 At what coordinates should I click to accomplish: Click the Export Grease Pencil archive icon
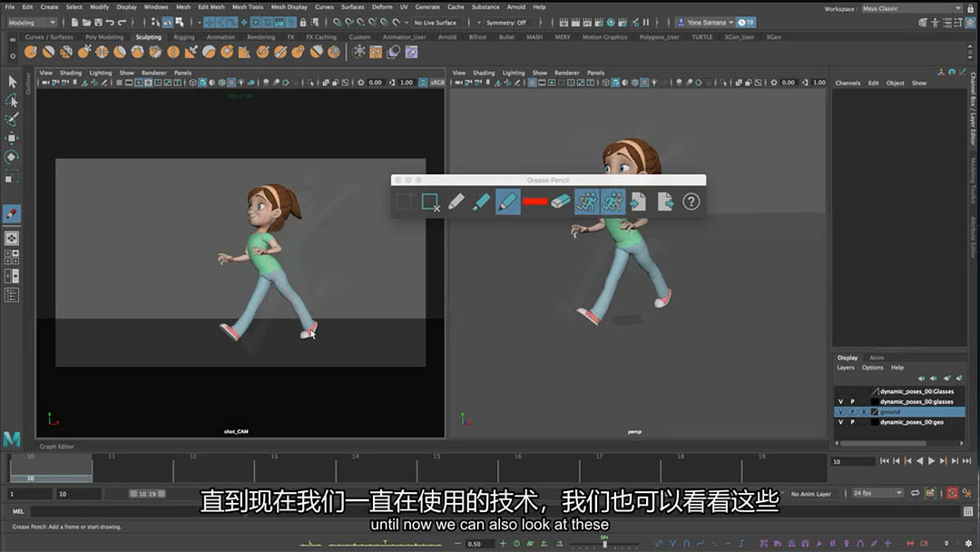click(665, 202)
